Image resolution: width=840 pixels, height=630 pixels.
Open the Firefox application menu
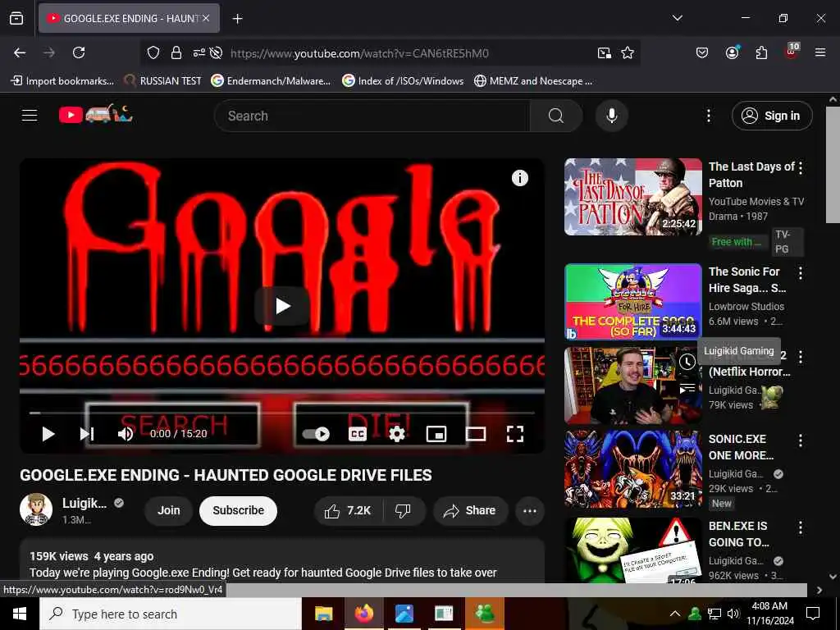(820, 52)
